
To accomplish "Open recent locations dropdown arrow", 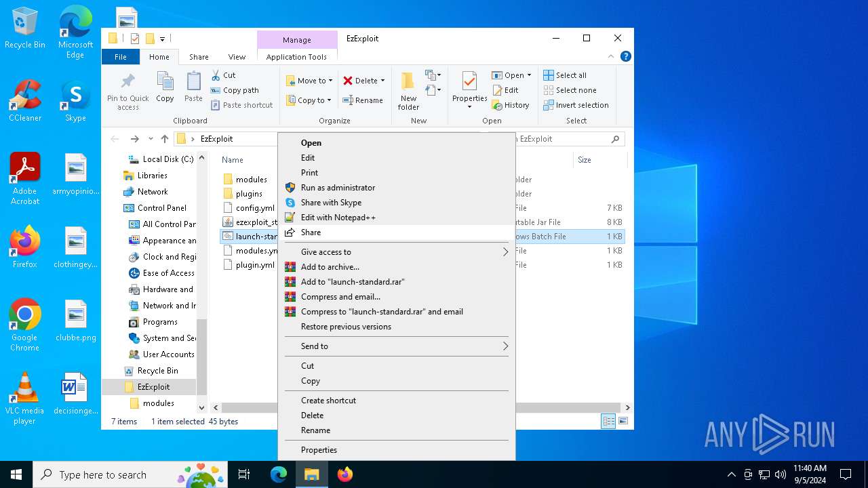I will pos(151,139).
